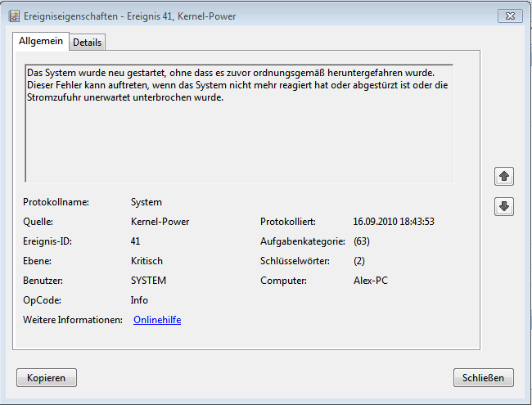Select the Allgemein tab

pos(41,41)
